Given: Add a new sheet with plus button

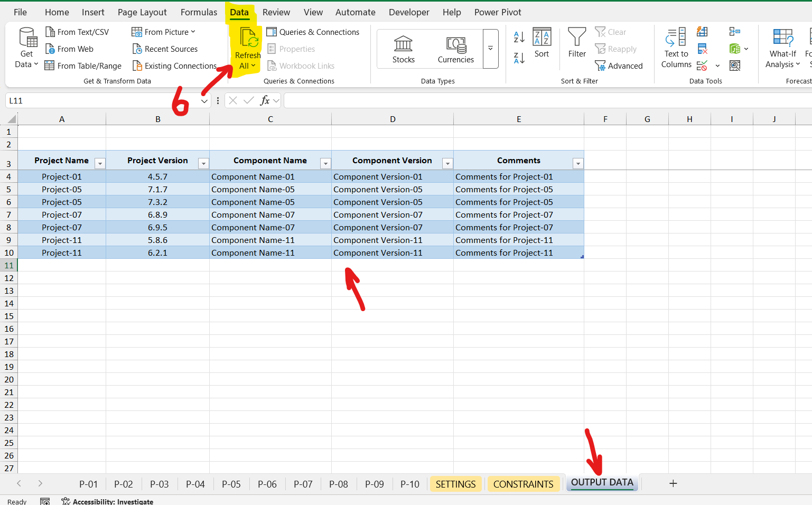Looking at the screenshot, I should point(673,483).
